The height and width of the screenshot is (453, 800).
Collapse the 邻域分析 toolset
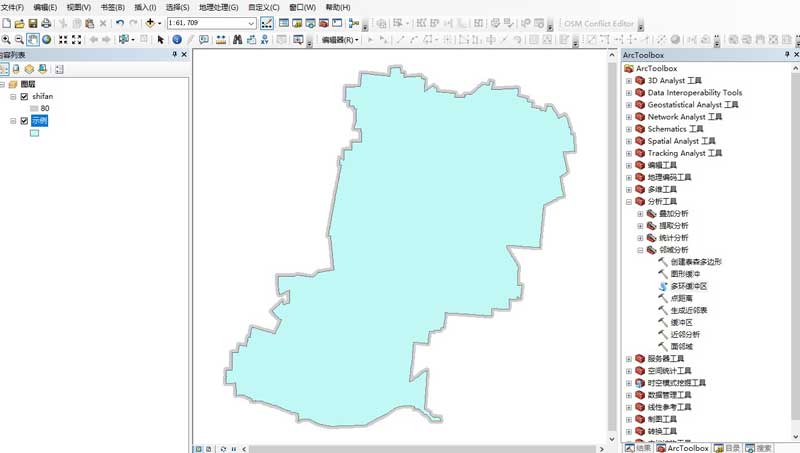pos(640,250)
